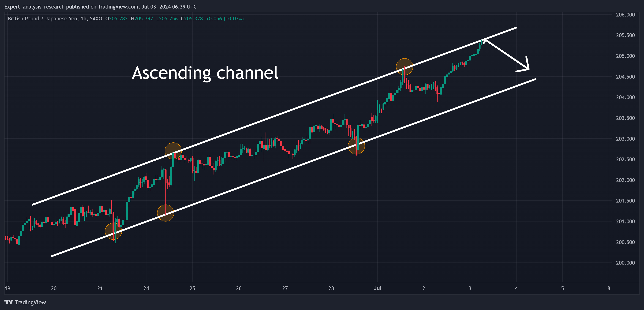Click date label 4 on time axis
Screen dimensions: 644x310
point(516,288)
